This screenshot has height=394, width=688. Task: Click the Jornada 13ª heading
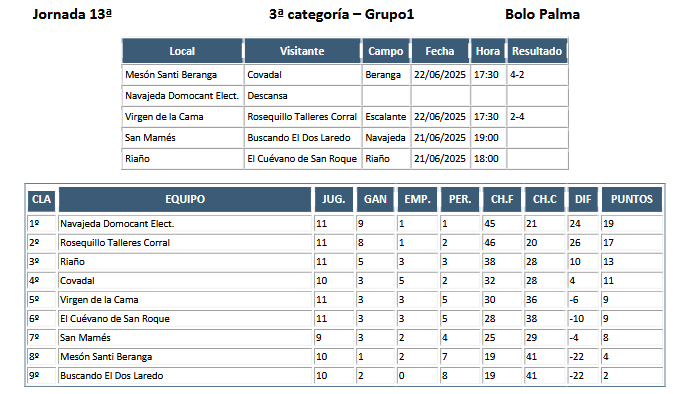coord(72,14)
